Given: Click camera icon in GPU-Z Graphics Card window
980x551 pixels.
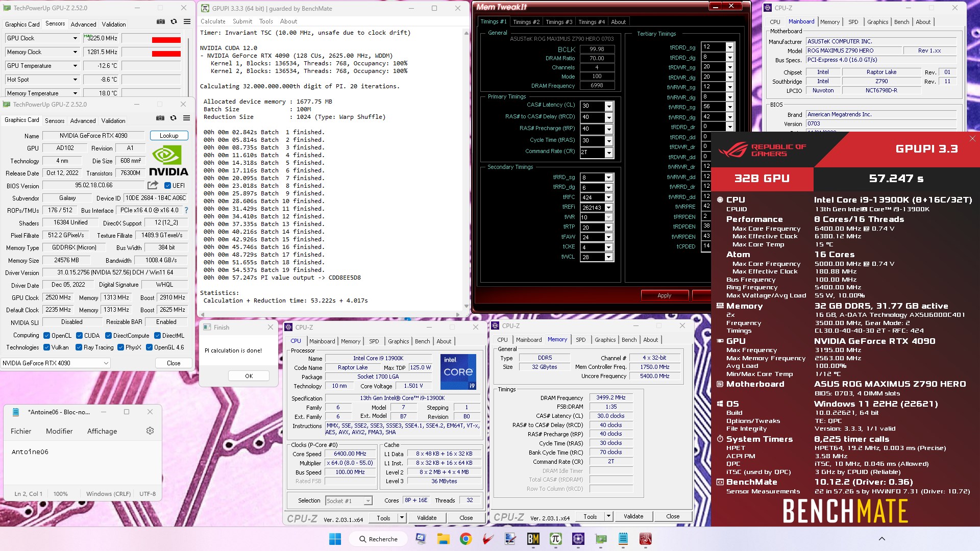Looking at the screenshot, I should pos(160,118).
